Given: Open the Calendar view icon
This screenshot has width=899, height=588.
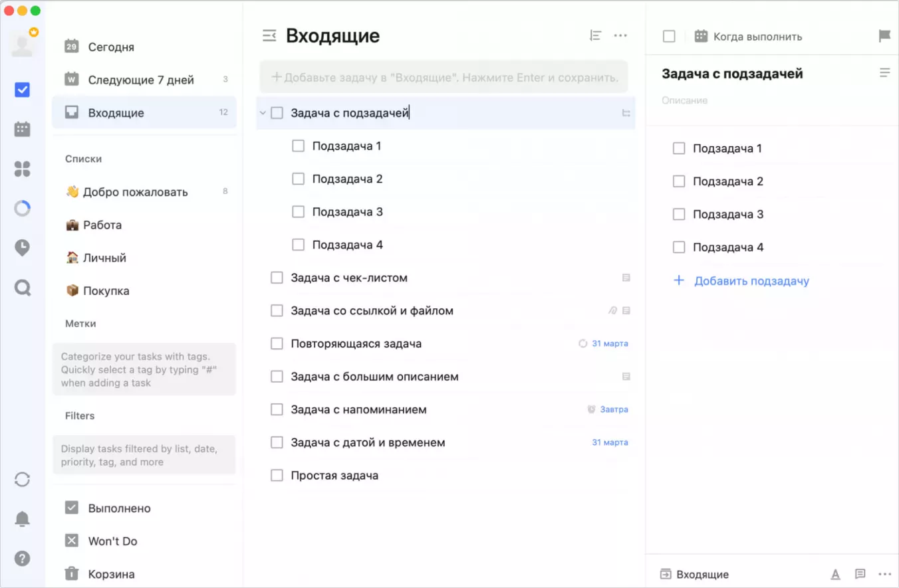Looking at the screenshot, I should (22, 130).
